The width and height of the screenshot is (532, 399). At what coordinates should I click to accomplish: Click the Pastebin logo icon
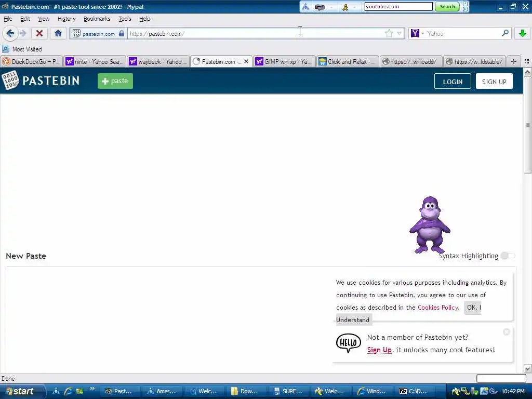10,81
